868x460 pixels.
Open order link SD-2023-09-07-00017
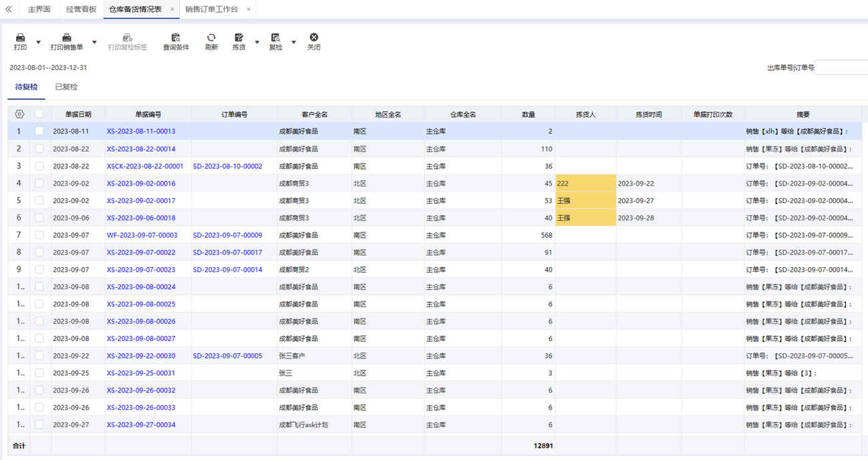228,252
